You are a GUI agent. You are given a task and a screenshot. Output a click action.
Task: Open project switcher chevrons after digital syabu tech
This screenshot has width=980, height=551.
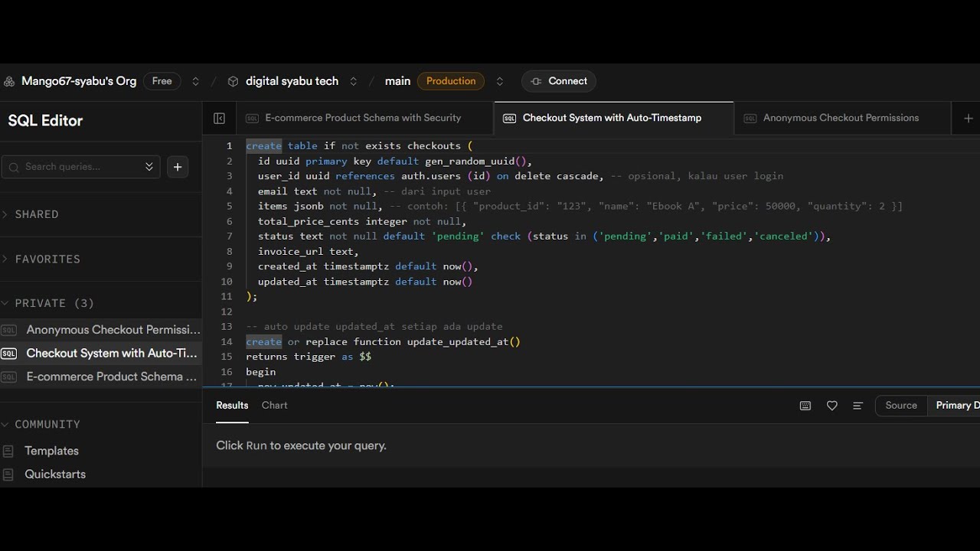[353, 81]
